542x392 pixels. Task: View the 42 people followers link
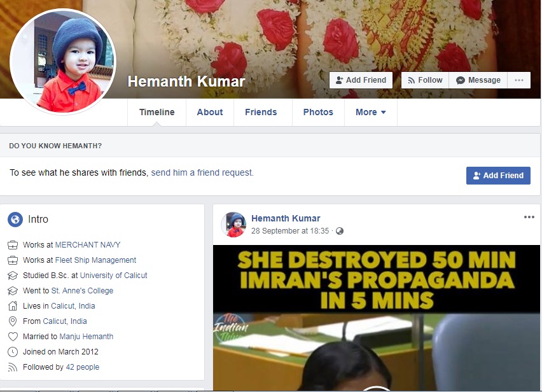tap(82, 367)
